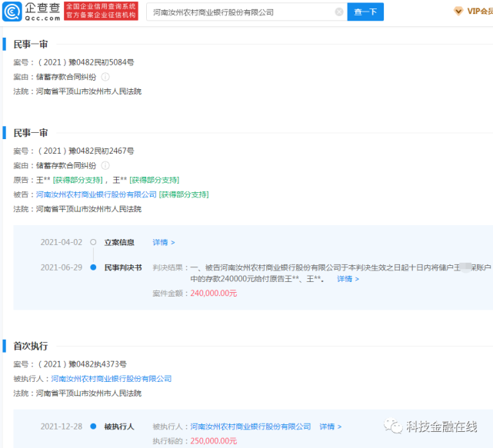Open the 被告 company link 河南汝州农村商业银行
The image size is (493, 448).
[96, 194]
